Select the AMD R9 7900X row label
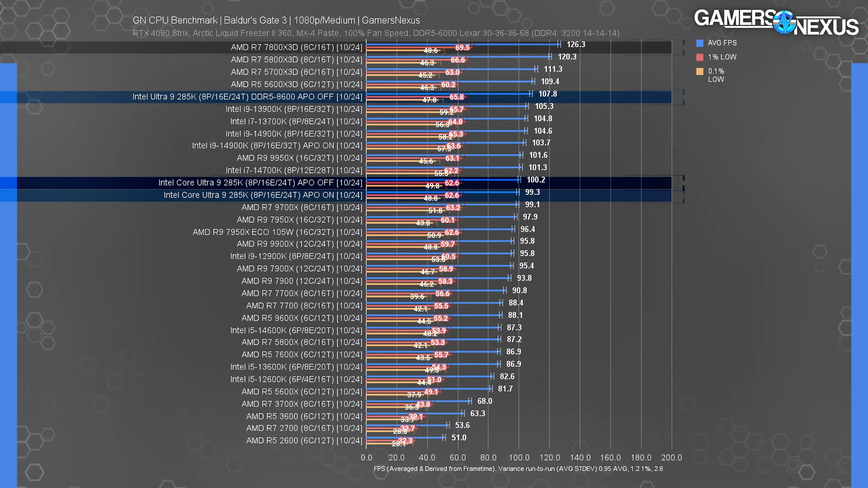This screenshot has height=488, width=868. [300, 269]
